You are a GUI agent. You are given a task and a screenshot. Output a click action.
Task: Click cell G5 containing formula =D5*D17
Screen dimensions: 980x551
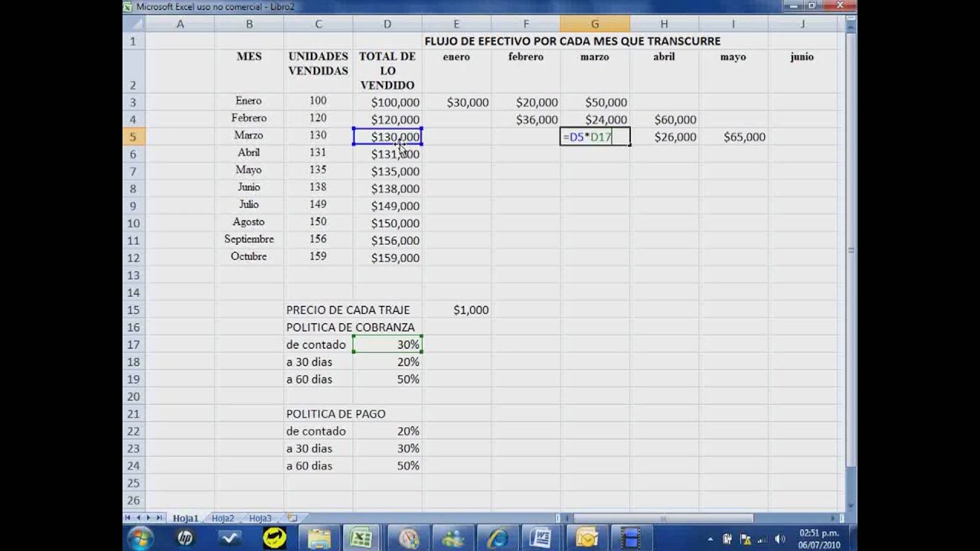(x=595, y=137)
